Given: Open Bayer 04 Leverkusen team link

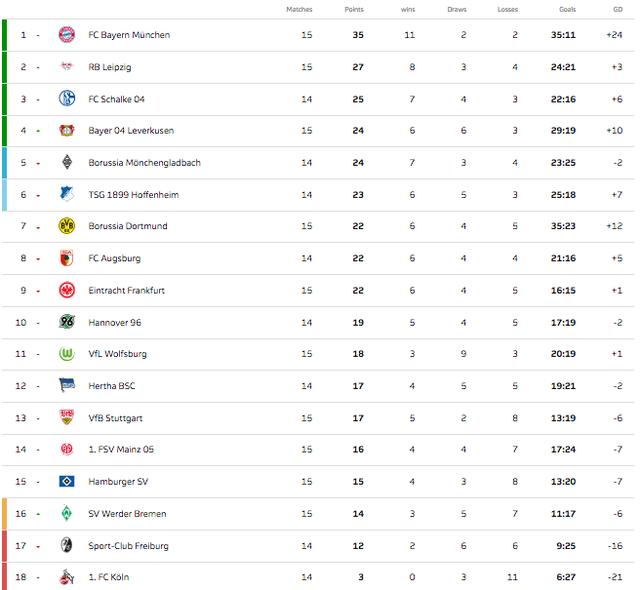Looking at the screenshot, I should tap(131, 131).
